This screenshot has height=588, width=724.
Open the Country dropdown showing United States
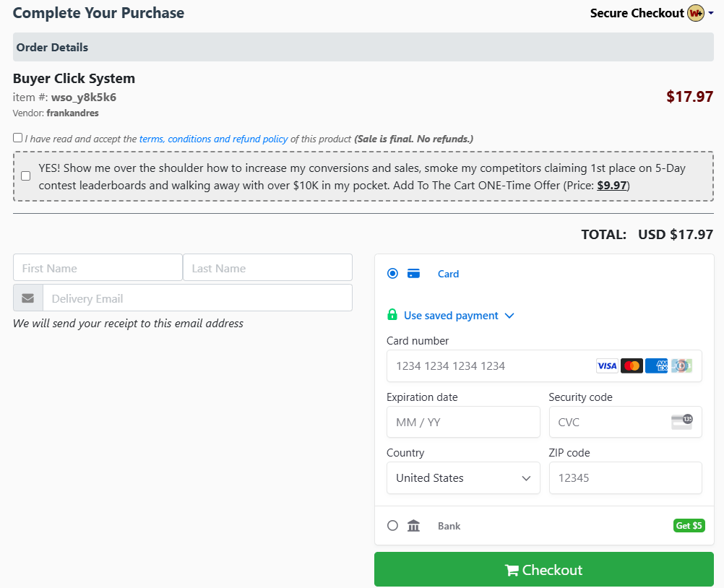[463, 477]
